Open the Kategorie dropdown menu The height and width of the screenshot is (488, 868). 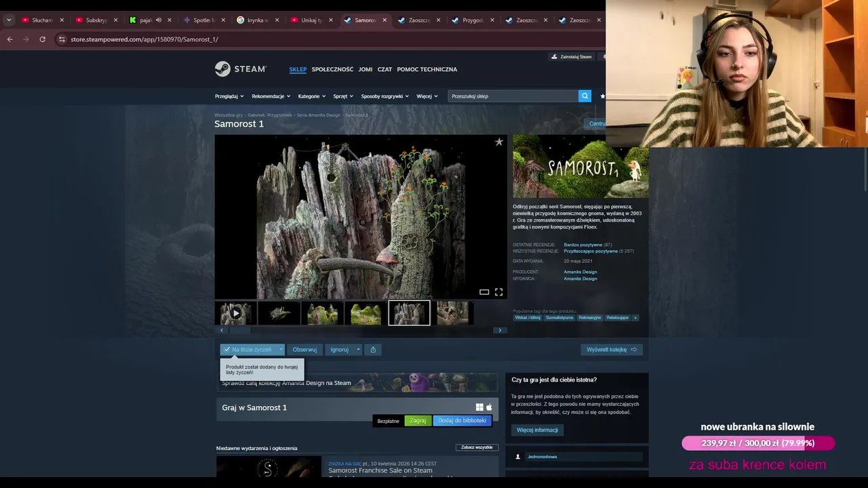(x=312, y=96)
